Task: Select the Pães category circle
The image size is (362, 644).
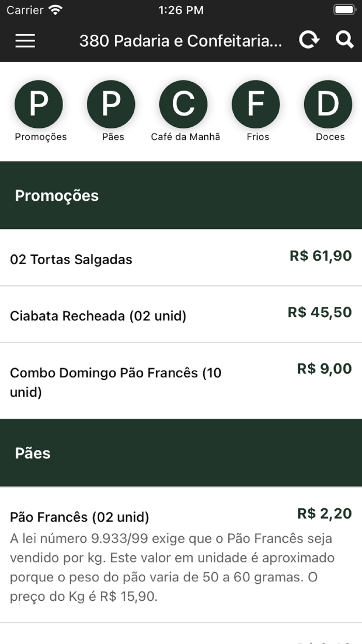Action: point(111,104)
